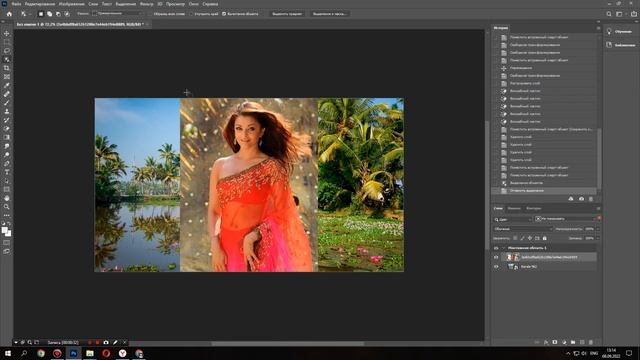Click the Change Screen Mode icon
Viewport: 640px width, 360px height.
[7, 251]
